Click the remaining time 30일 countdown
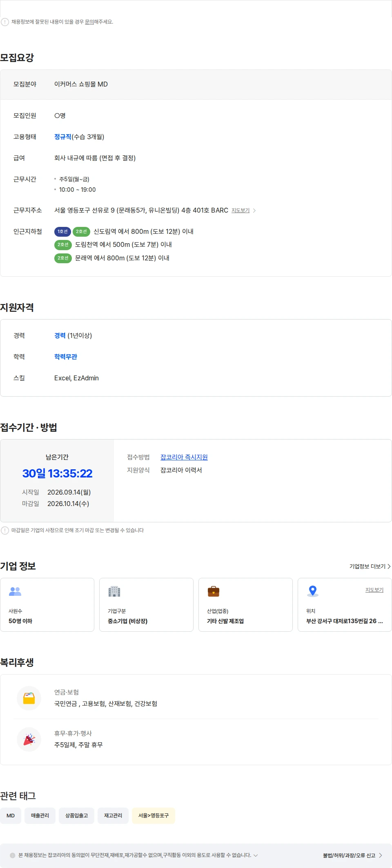Viewport: 392px width, 868px height. coord(57,473)
